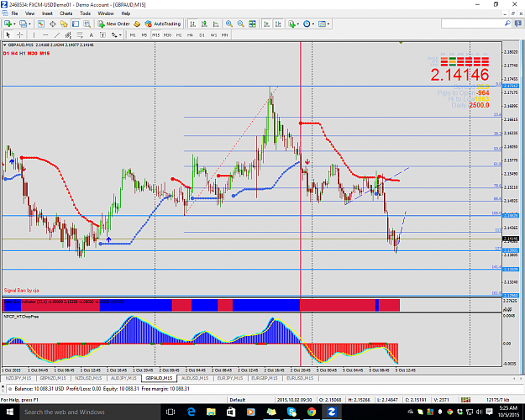Expand the Templates dropdown arrow
The width and height of the screenshot is (525, 420).
coord(328,24)
